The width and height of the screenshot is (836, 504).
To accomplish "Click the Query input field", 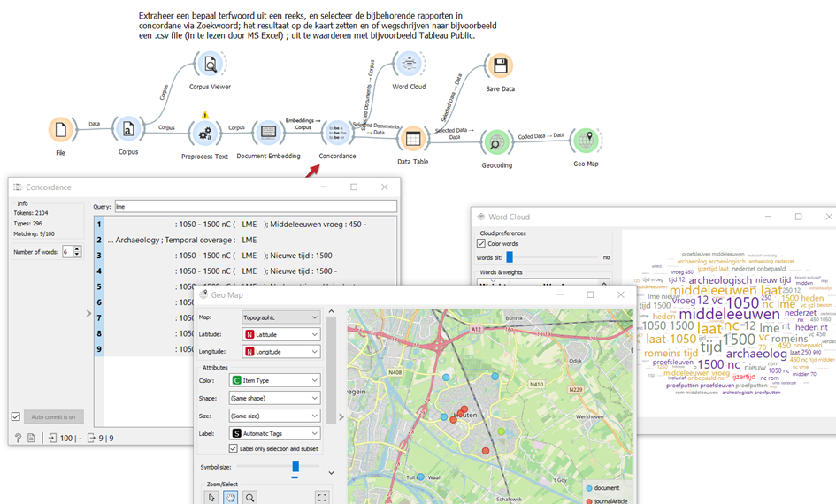I will (x=255, y=206).
